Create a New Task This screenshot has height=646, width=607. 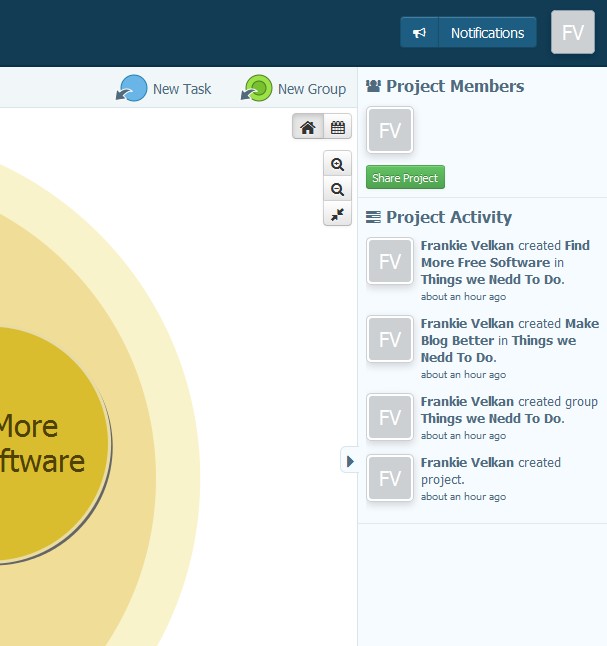point(164,88)
